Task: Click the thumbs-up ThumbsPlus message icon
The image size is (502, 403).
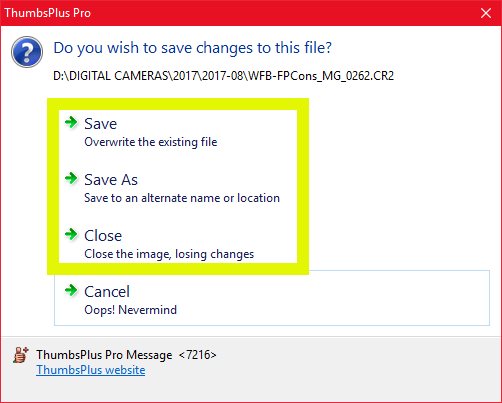Action: (x=21, y=355)
